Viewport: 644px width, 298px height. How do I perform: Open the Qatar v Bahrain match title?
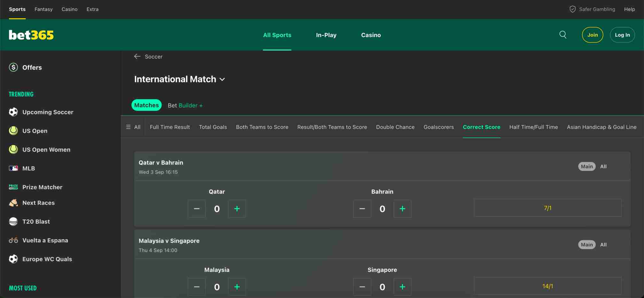pyautogui.click(x=161, y=163)
